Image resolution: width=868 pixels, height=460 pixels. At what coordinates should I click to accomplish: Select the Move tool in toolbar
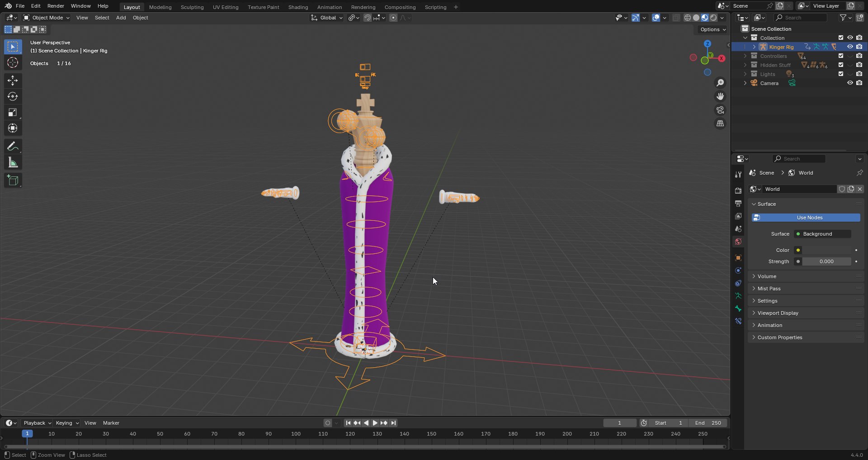click(13, 81)
